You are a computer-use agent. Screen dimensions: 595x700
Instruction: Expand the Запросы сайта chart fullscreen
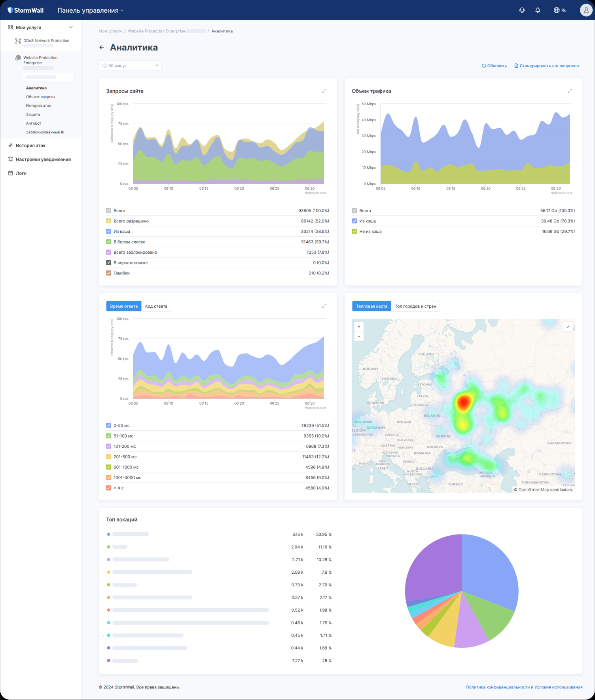coord(324,91)
